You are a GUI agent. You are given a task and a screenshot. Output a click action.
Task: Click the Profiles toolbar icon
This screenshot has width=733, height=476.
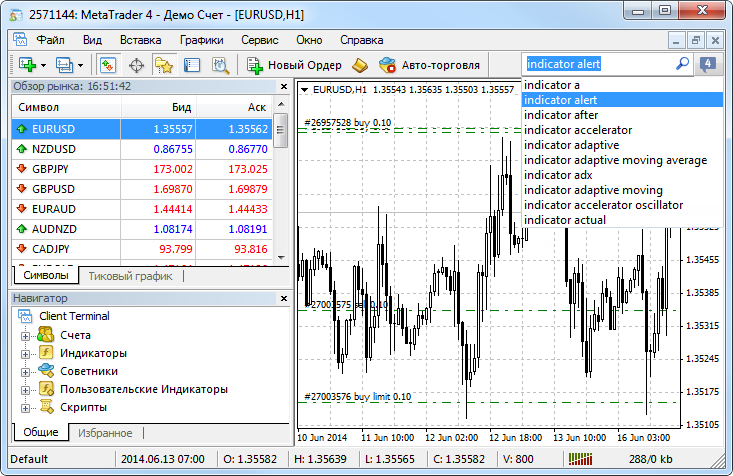64,65
